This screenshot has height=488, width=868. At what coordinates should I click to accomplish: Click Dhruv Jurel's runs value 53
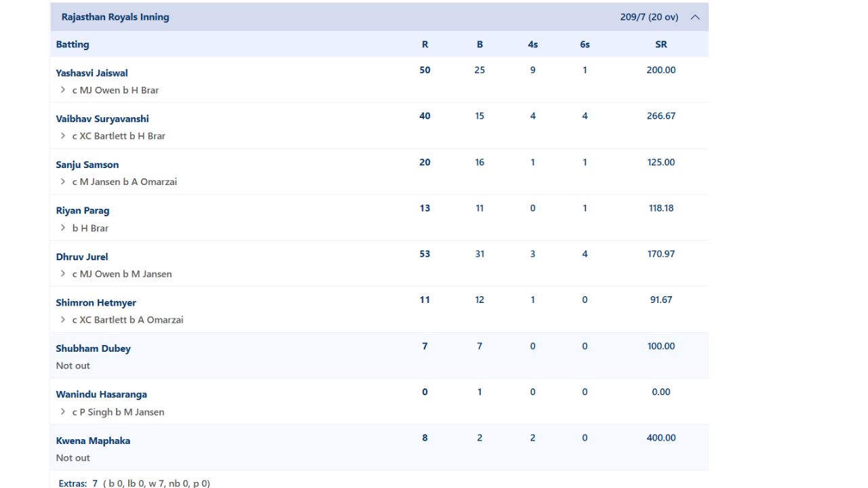click(x=425, y=253)
